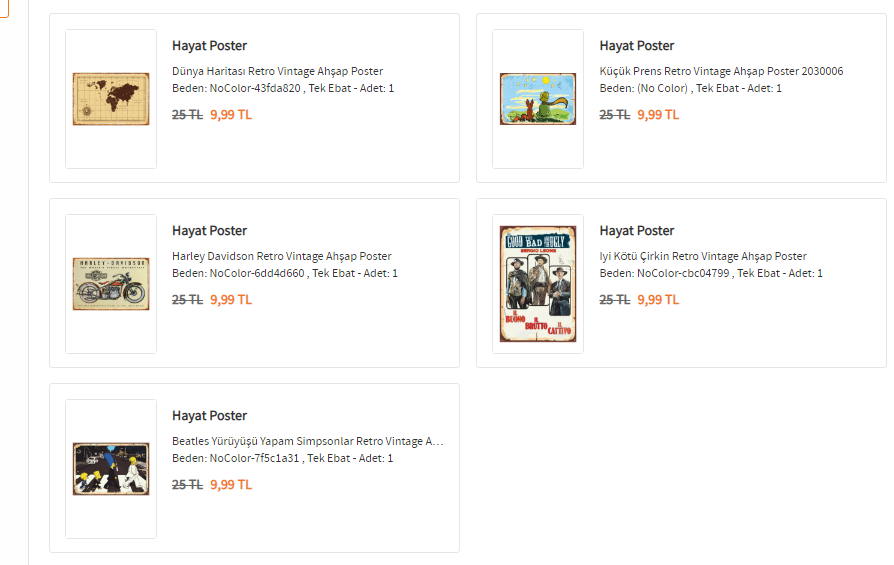894x565 pixels.
Task: Click the Beden NoColor-6dd4d660 variant text
Action: [285, 273]
